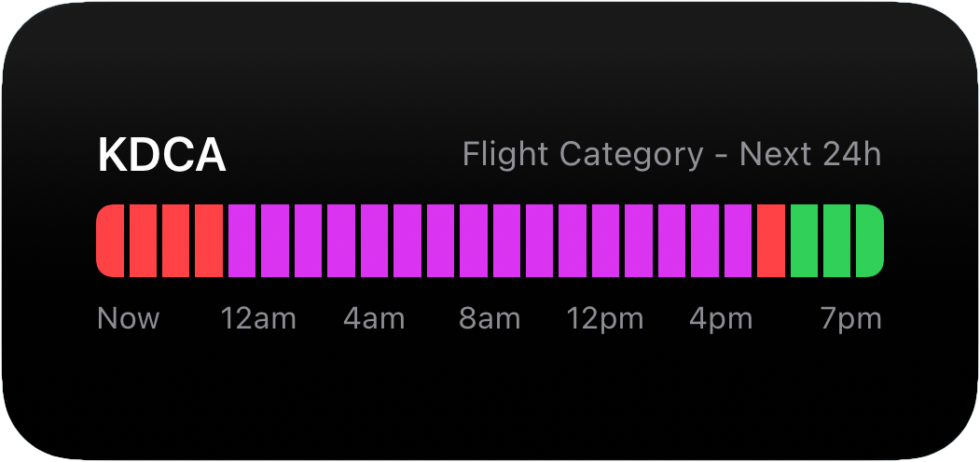
Task: Click the first purple forecast bar
Action: (x=242, y=241)
